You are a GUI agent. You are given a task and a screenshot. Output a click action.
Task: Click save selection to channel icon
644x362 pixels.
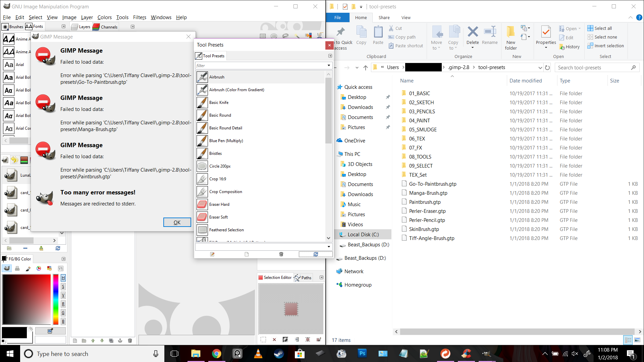point(297,340)
